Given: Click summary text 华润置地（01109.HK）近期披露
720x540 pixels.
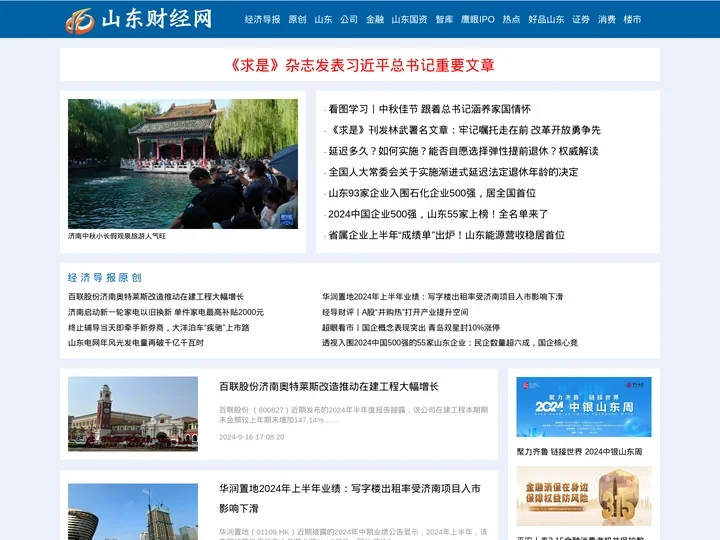Looking at the screenshot, I should 353,533.
